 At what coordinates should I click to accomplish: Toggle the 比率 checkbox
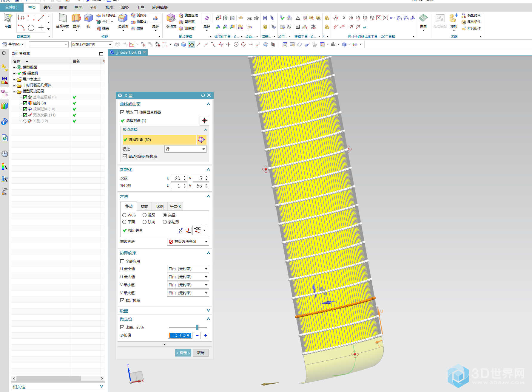tap(122, 327)
